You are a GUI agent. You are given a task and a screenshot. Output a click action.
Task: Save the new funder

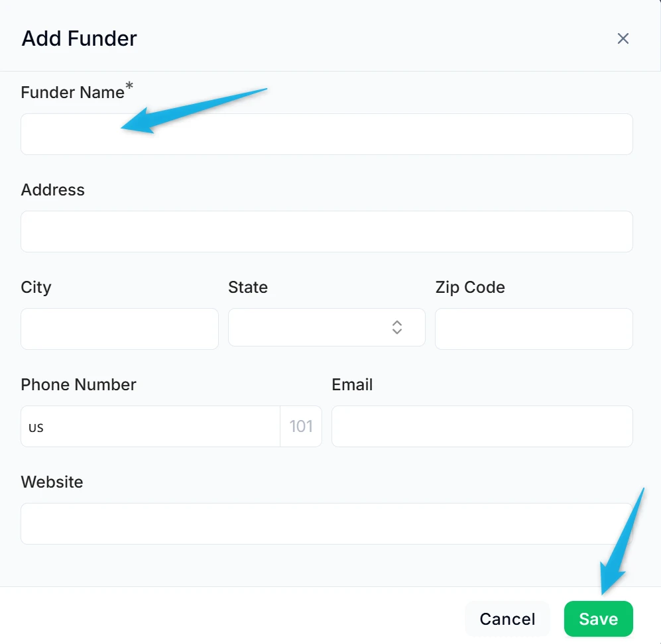(x=598, y=619)
